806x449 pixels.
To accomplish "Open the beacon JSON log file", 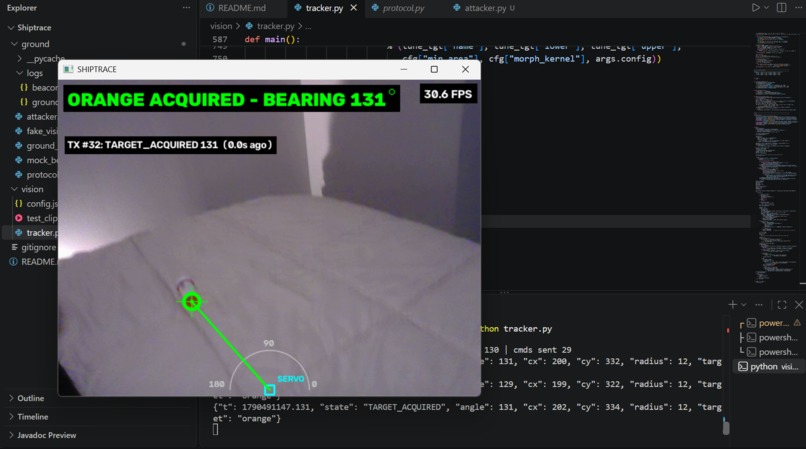I will (x=39, y=87).
